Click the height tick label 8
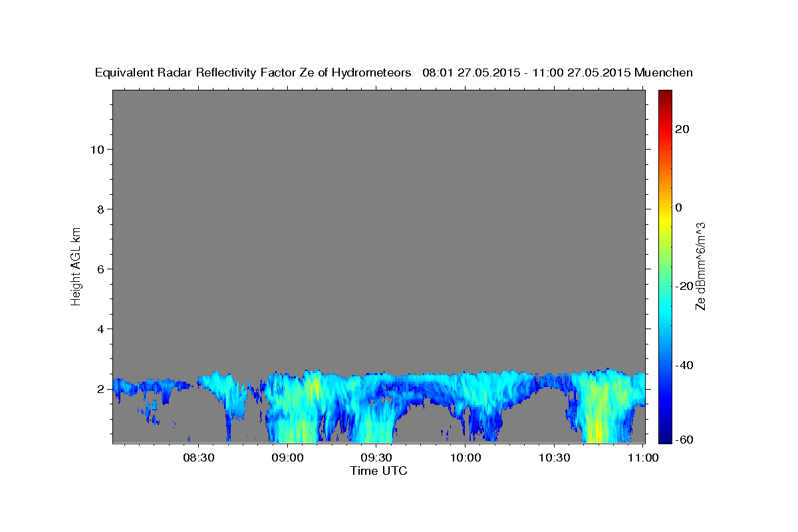 [99, 209]
